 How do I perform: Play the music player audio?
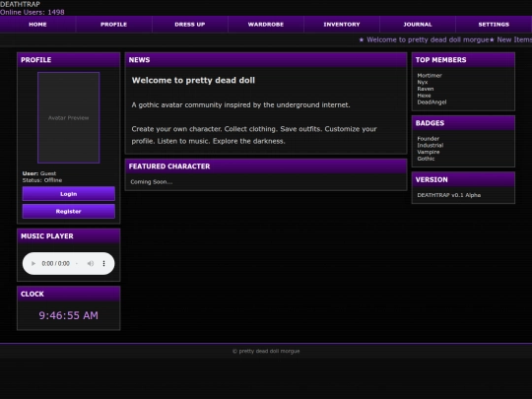coord(33,263)
